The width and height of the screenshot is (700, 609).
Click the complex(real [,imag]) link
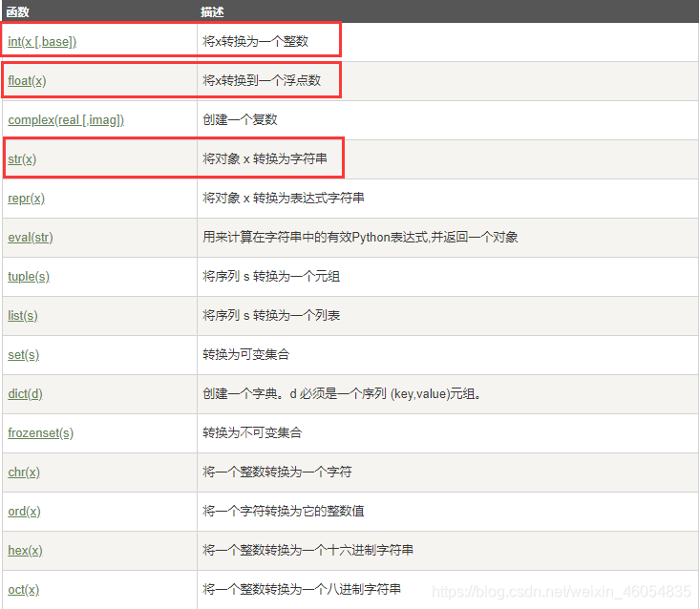(x=66, y=120)
